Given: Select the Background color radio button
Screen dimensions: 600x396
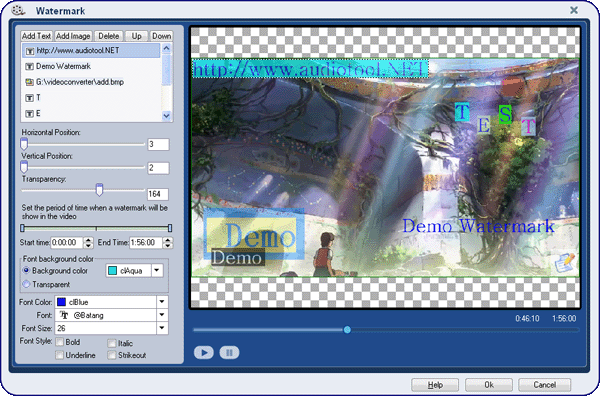Looking at the screenshot, I should [26, 271].
